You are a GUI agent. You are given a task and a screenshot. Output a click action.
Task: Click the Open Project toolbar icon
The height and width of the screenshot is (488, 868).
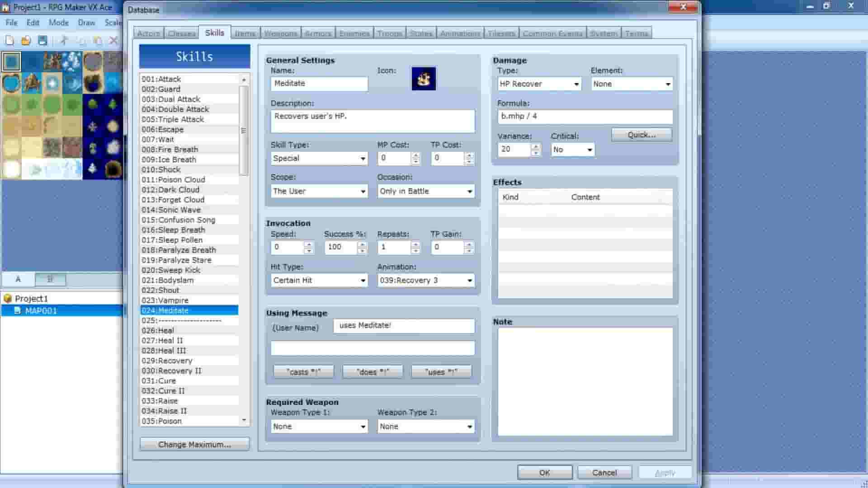tap(26, 41)
